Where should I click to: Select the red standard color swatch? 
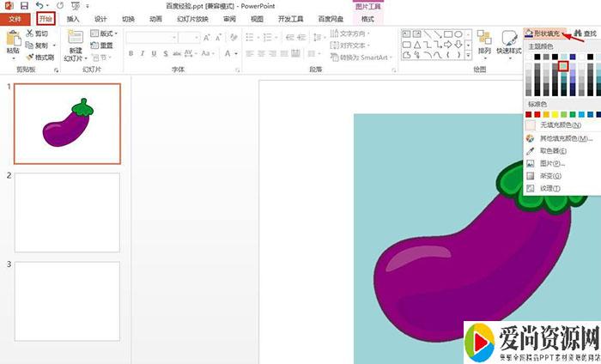click(x=537, y=113)
